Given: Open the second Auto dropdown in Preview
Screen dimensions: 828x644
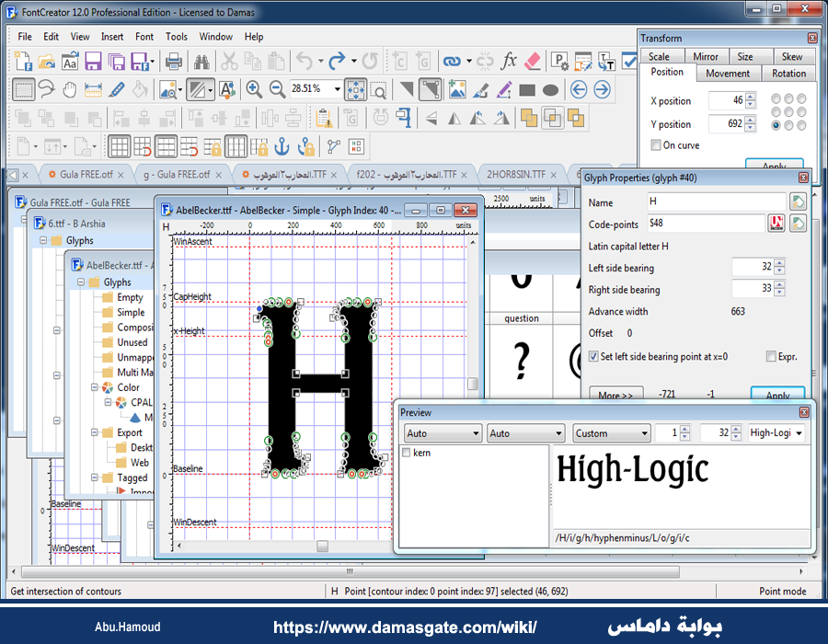Looking at the screenshot, I should pyautogui.click(x=525, y=433).
